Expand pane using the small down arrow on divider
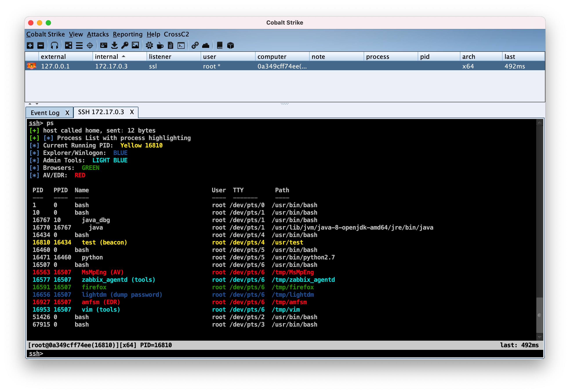 coord(37,104)
